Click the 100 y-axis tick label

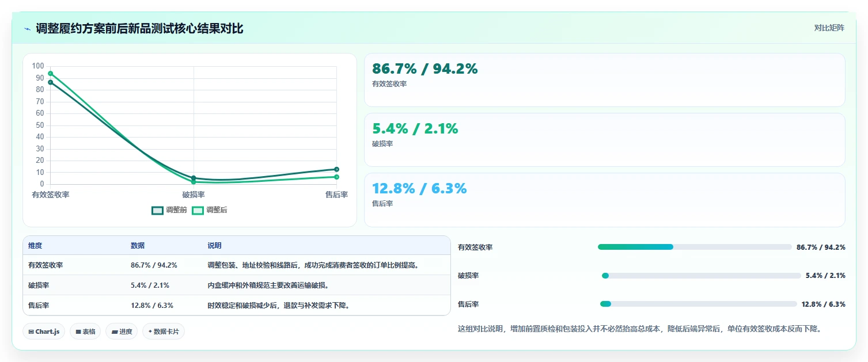coord(38,66)
